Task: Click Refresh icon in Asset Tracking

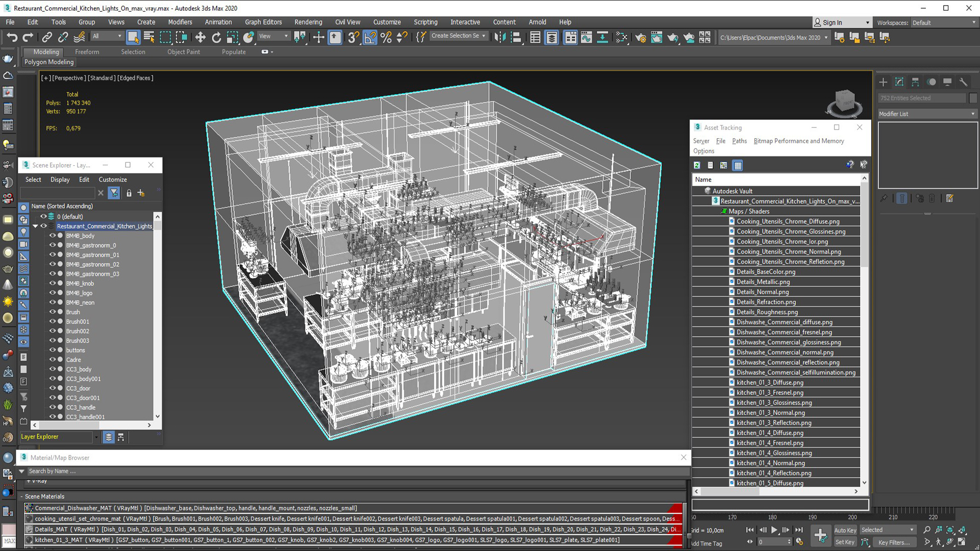Action: 697,165
